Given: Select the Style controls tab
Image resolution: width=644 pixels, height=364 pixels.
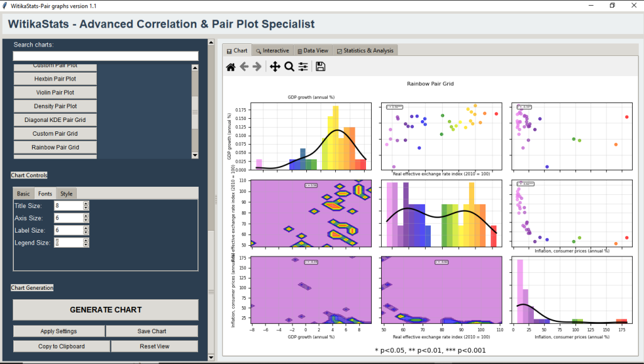Looking at the screenshot, I should tap(66, 194).
